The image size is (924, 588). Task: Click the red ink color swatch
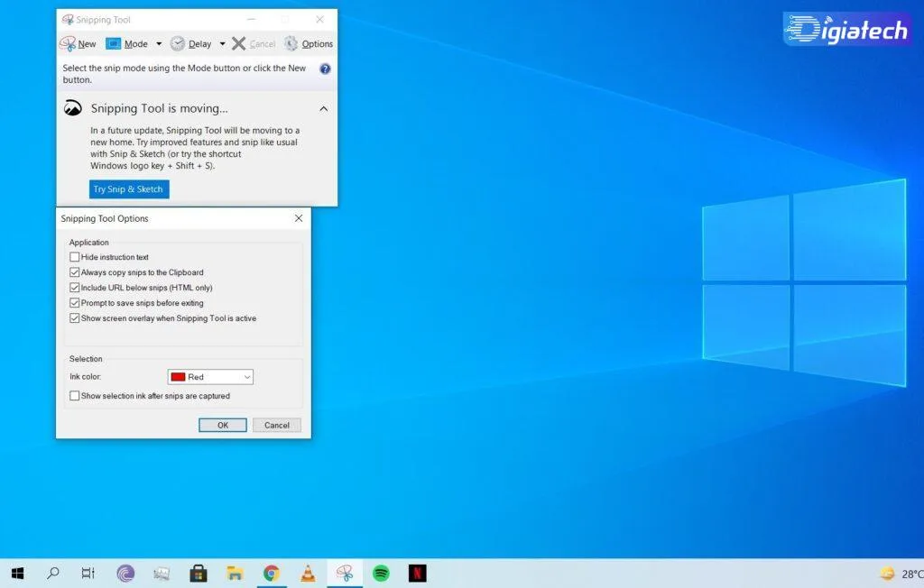(x=178, y=377)
